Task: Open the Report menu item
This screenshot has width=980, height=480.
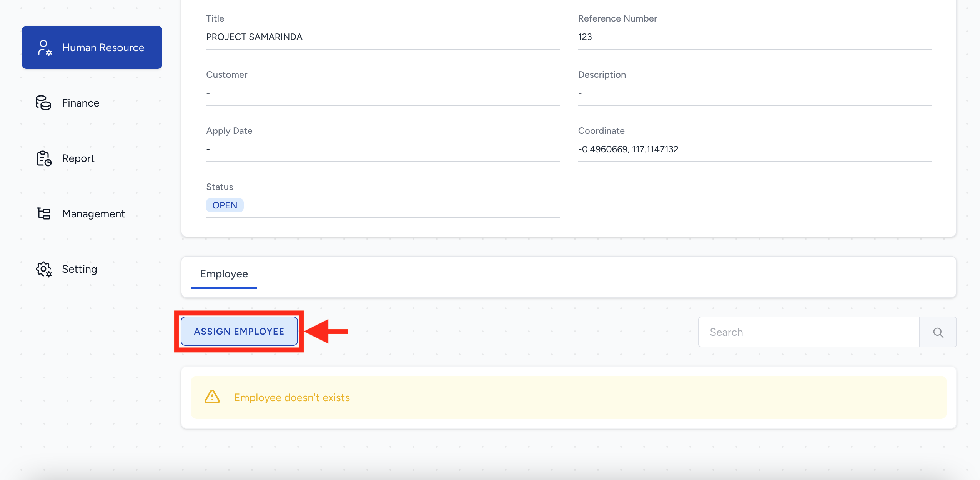Action: click(x=78, y=158)
